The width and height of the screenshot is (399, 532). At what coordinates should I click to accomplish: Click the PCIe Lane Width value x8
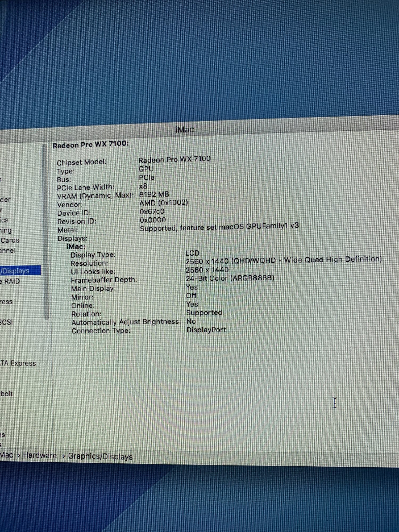143,186
